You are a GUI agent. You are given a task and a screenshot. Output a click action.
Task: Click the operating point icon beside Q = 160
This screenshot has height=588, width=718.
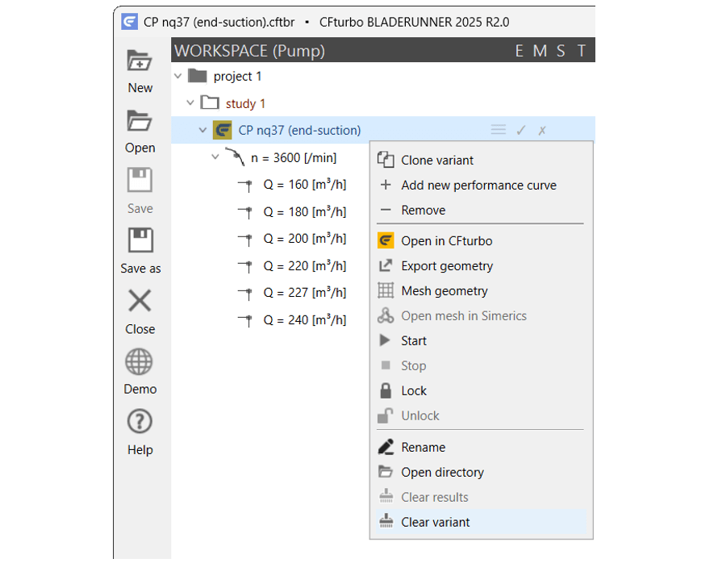245,185
